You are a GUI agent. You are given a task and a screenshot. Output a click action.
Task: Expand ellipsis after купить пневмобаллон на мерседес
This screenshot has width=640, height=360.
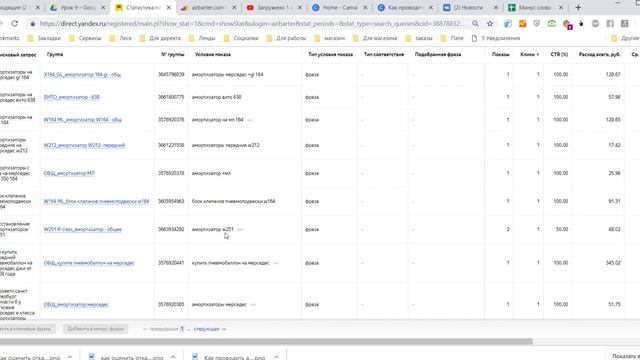[x=276, y=263]
